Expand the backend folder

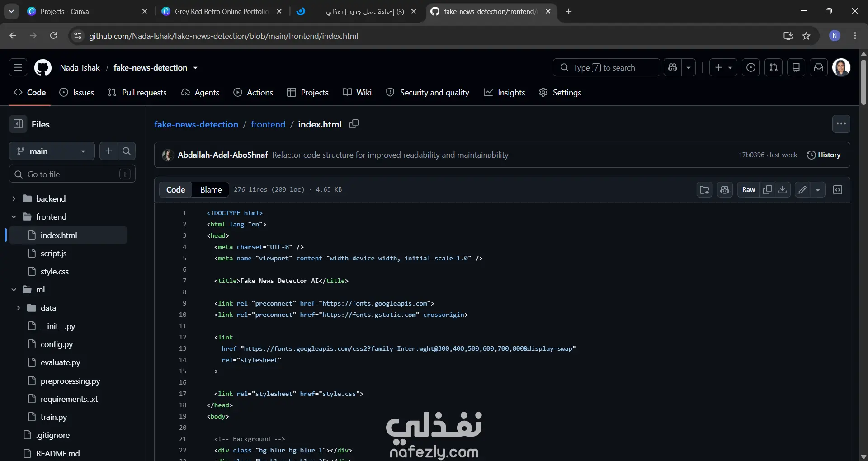[14, 198]
